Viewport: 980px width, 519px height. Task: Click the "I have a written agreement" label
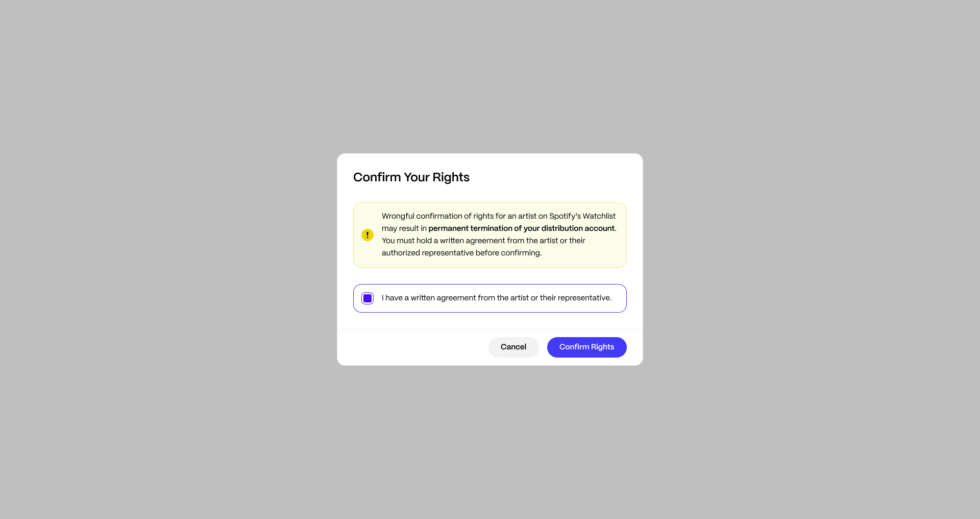(497, 298)
